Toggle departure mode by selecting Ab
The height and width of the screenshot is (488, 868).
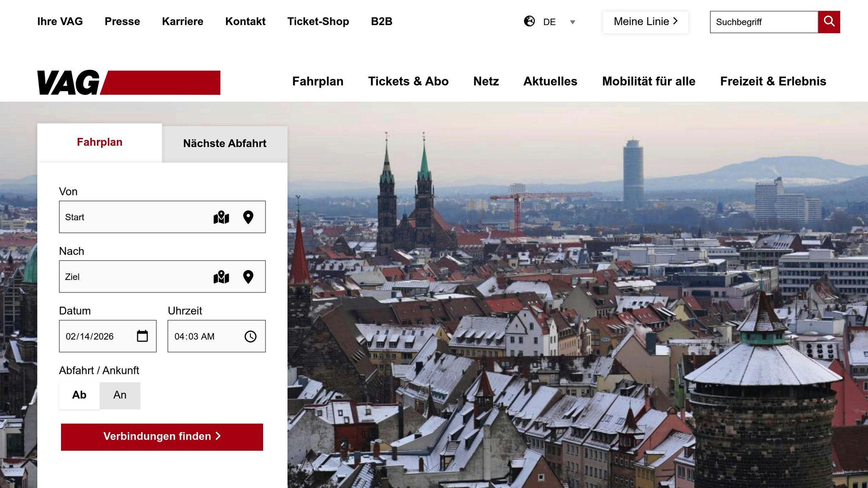(78, 395)
